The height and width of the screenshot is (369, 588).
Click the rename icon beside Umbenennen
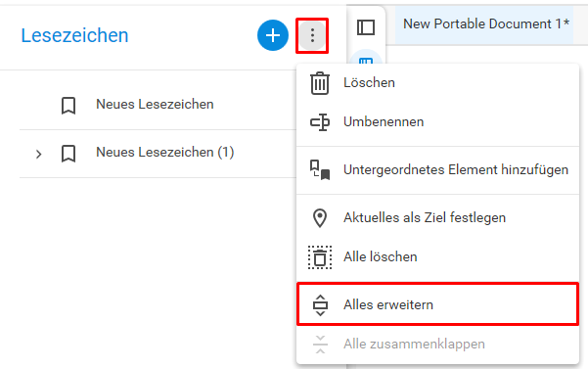[x=320, y=122]
